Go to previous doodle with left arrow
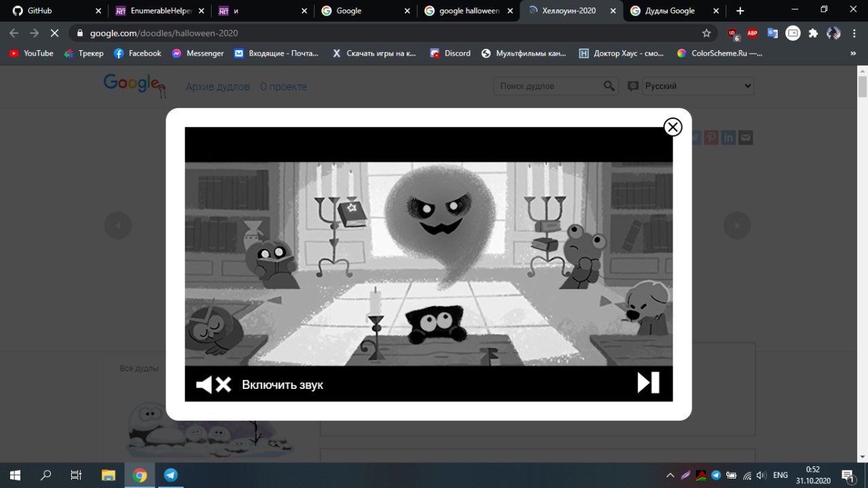Image resolution: width=868 pixels, height=488 pixels. pyautogui.click(x=118, y=225)
